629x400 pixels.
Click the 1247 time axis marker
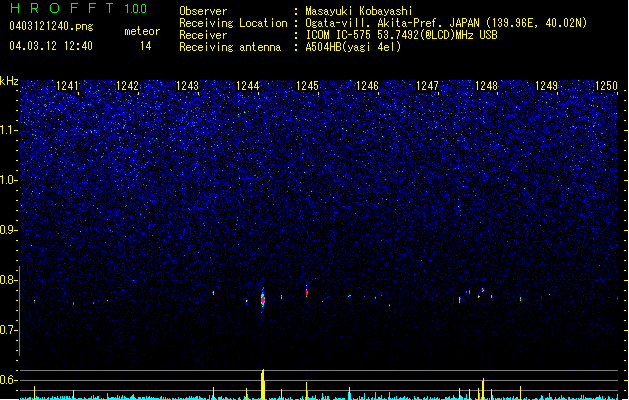point(427,86)
